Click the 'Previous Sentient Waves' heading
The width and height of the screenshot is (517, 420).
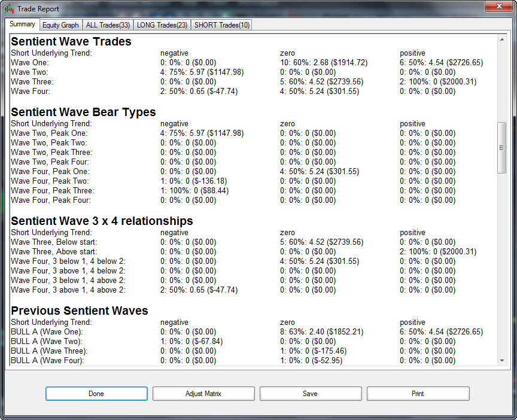[80, 311]
